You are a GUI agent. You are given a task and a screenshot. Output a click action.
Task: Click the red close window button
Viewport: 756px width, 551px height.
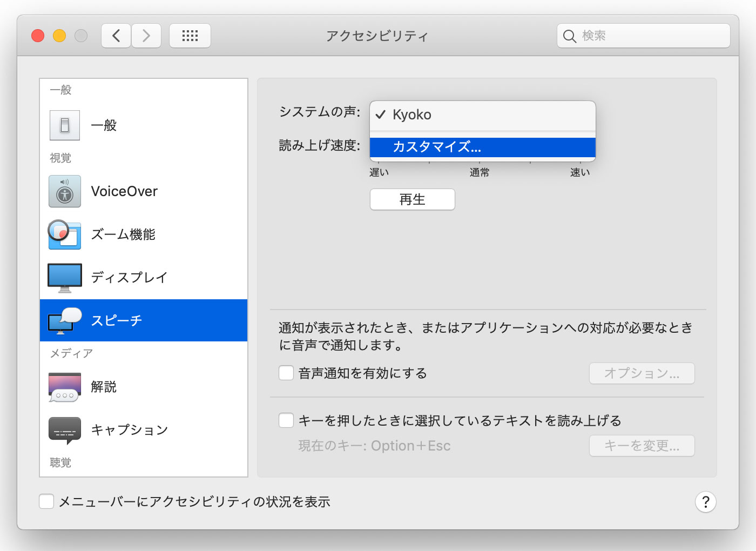point(38,36)
